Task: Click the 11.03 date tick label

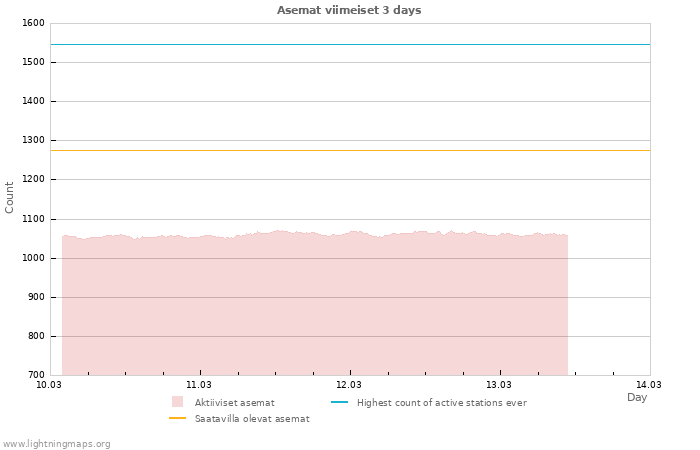Action: coord(199,384)
